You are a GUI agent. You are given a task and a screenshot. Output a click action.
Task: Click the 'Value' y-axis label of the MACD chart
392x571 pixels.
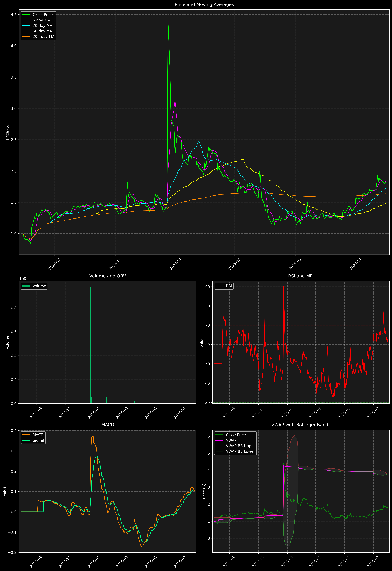[x=4, y=491]
